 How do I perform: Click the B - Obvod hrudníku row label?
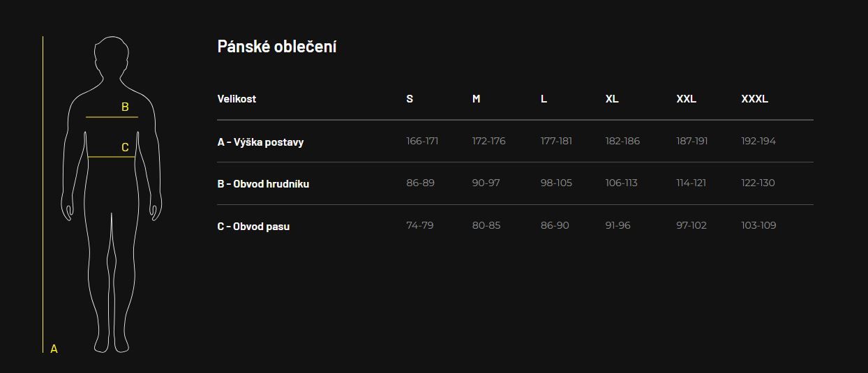tap(263, 184)
